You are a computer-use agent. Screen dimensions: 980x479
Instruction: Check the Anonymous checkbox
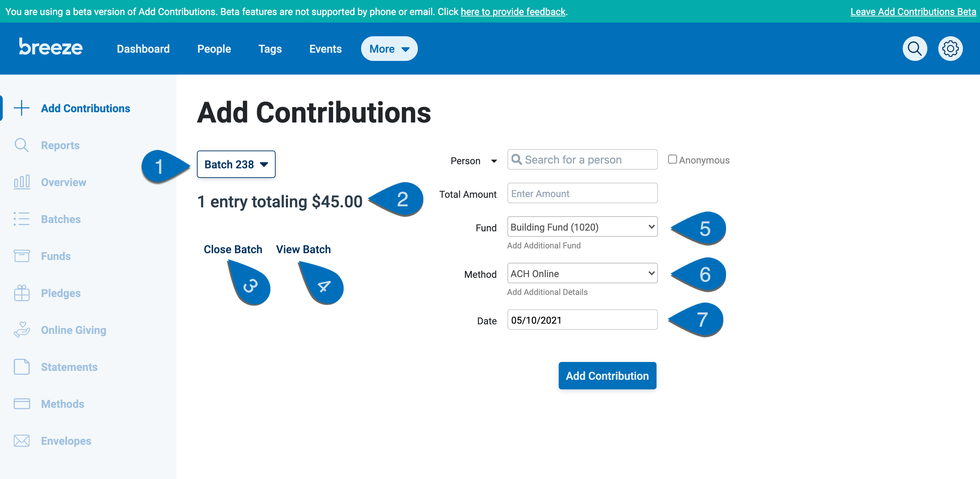pyautogui.click(x=672, y=159)
